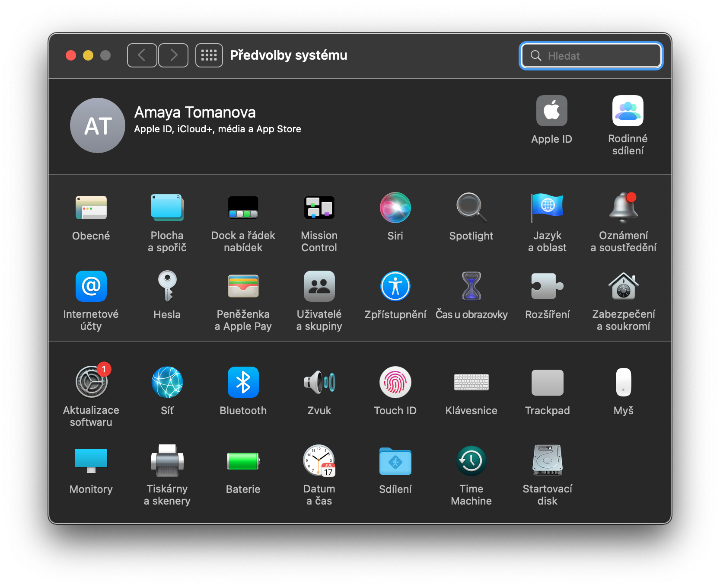720x588 pixels.
Task: Open Trackpad preferences
Action: pyautogui.click(x=548, y=382)
